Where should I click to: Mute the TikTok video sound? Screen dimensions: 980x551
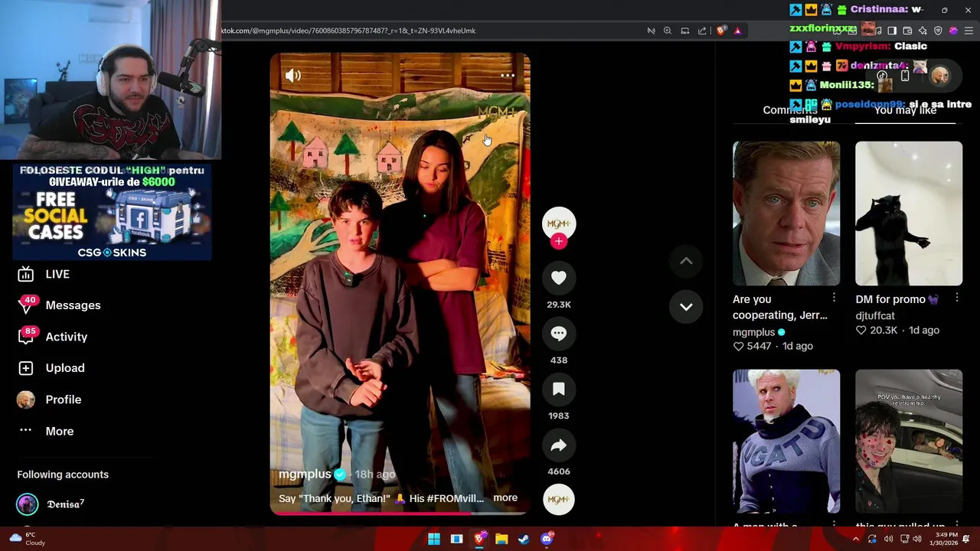(x=293, y=75)
